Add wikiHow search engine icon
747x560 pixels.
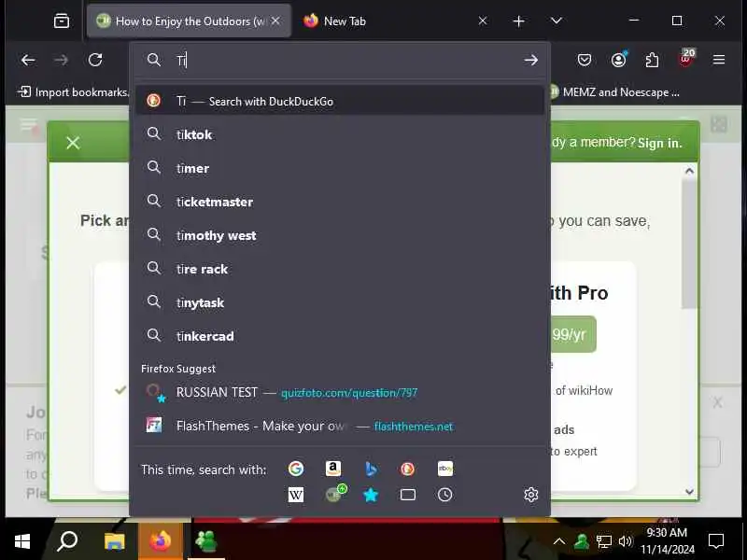point(335,494)
